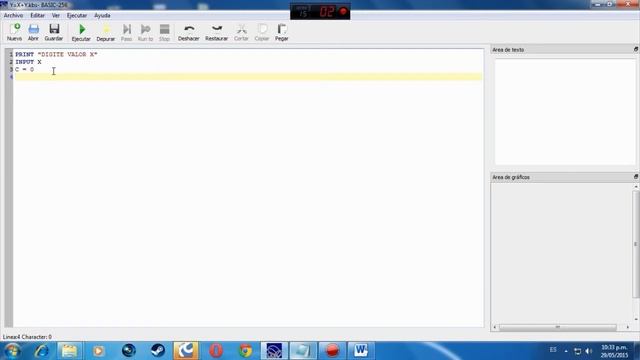This screenshot has height=360, width=640.
Task: Click the graphics scrollbar right arrow
Action: click(628, 327)
